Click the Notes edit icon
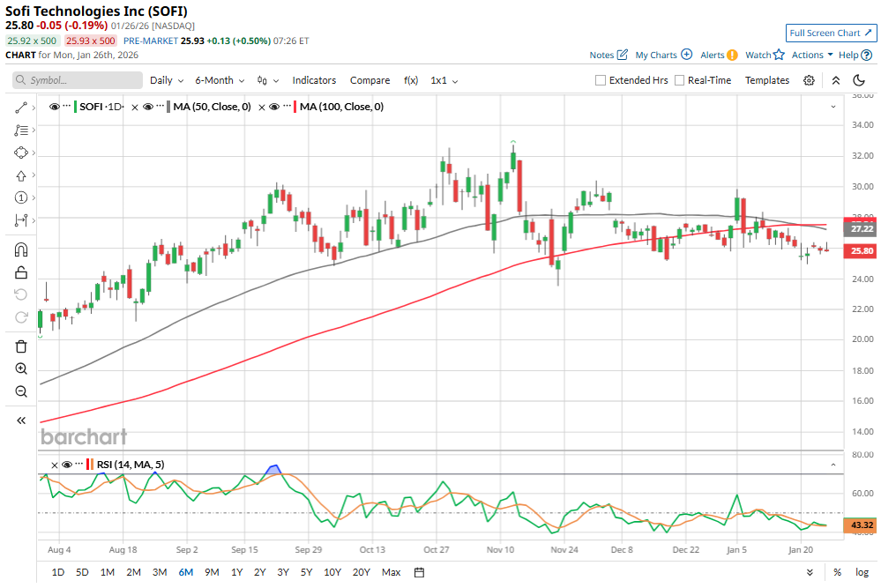 click(x=622, y=55)
